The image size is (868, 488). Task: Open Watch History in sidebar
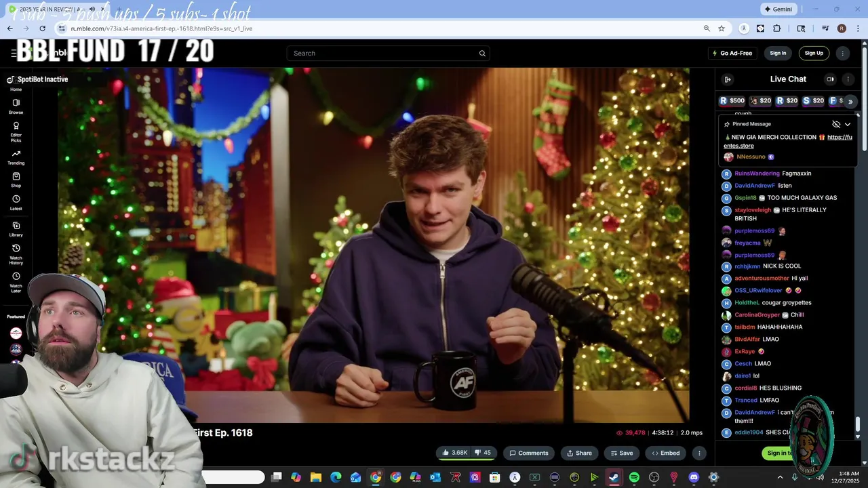16,254
